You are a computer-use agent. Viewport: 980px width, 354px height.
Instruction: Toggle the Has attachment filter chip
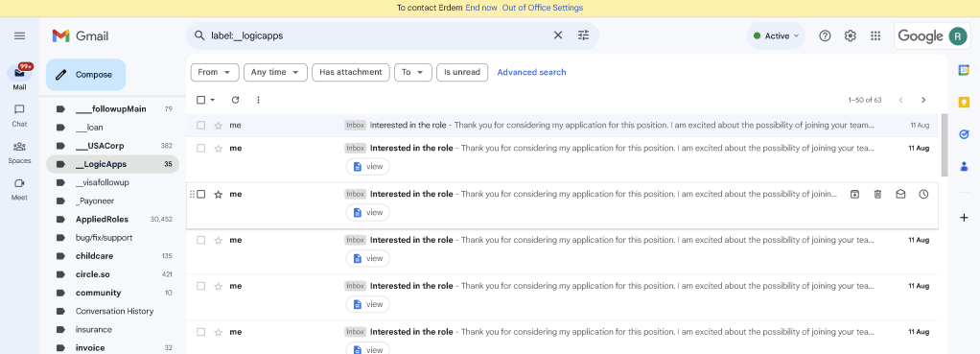(x=351, y=72)
